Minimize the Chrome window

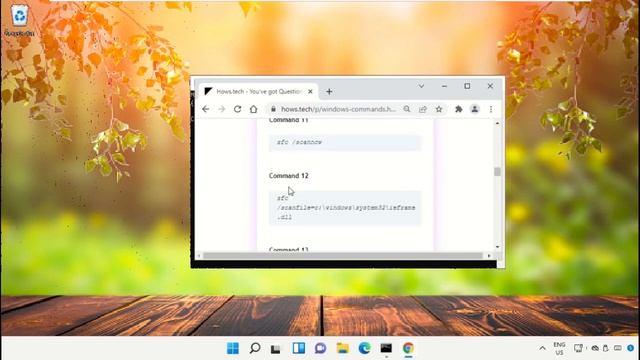pos(444,86)
